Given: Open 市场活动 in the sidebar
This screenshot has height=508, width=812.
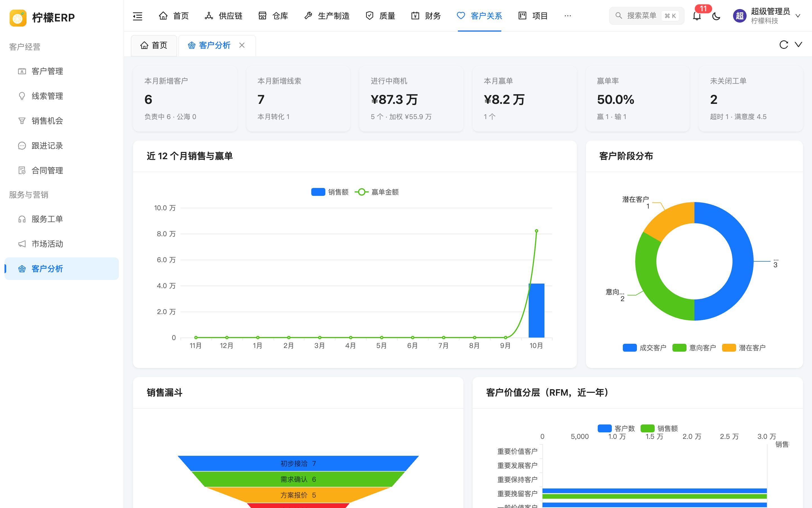Looking at the screenshot, I should (62, 244).
